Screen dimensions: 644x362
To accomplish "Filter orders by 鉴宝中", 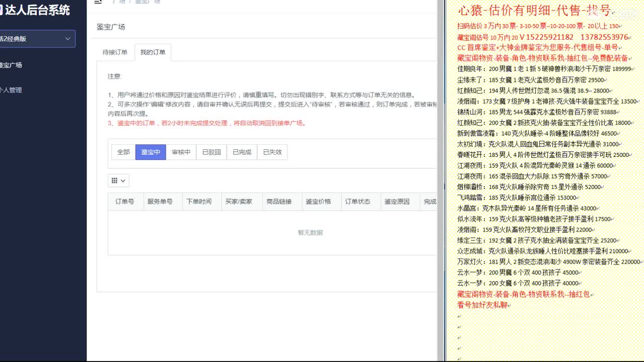I will 150,152.
